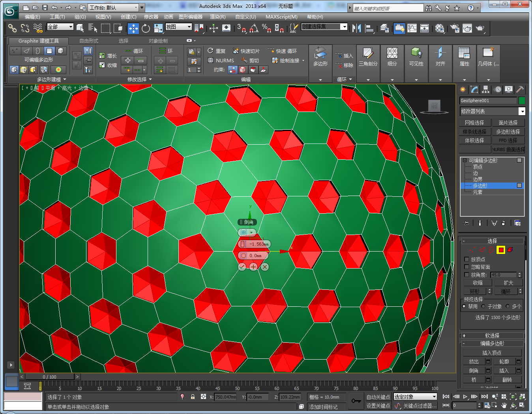Open the 帮助(H) menu
Image resolution: width=532 pixels, height=414 pixels.
(315, 17)
